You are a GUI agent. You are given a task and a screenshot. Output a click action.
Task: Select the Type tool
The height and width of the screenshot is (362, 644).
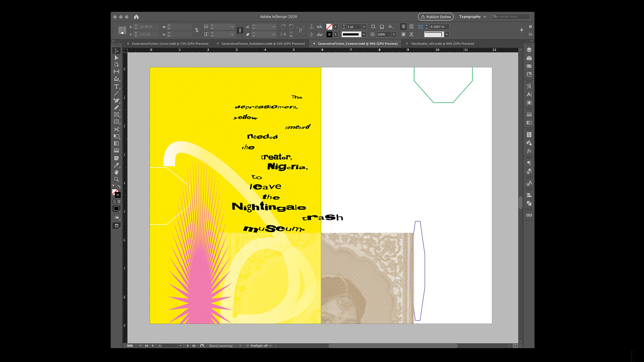[116, 86]
